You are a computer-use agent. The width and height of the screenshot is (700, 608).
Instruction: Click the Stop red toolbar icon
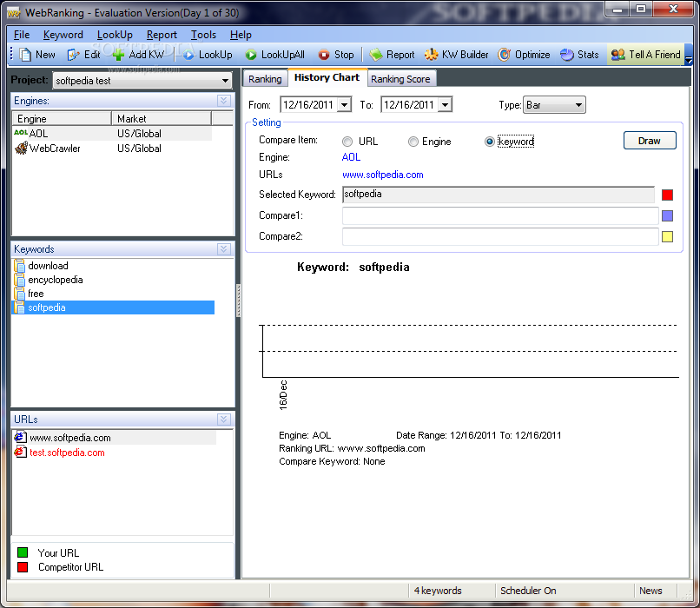coord(324,55)
